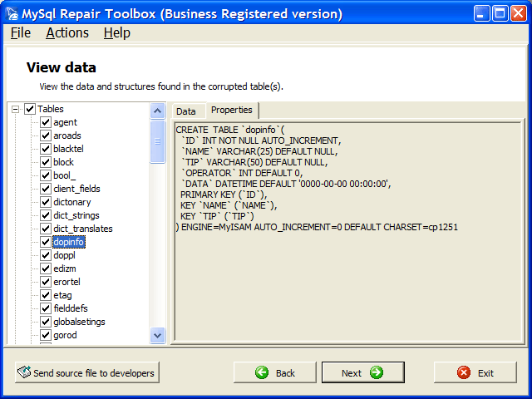Click the Next button
The width and height of the screenshot is (532, 399).
pos(363,372)
